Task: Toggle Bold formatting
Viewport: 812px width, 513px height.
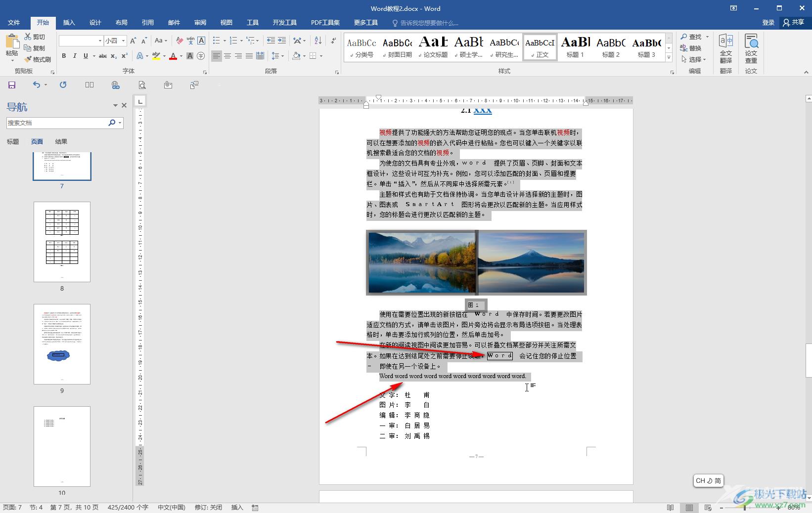Action: coord(64,56)
